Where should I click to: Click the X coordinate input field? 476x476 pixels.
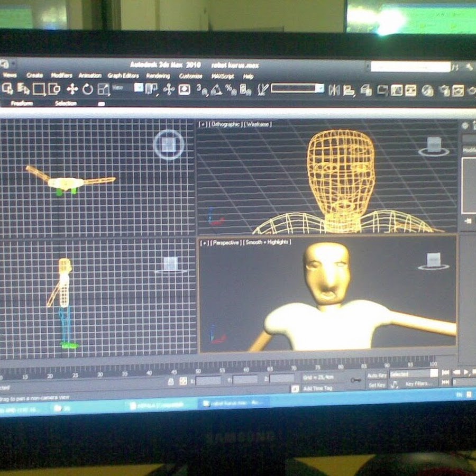(x=208, y=380)
